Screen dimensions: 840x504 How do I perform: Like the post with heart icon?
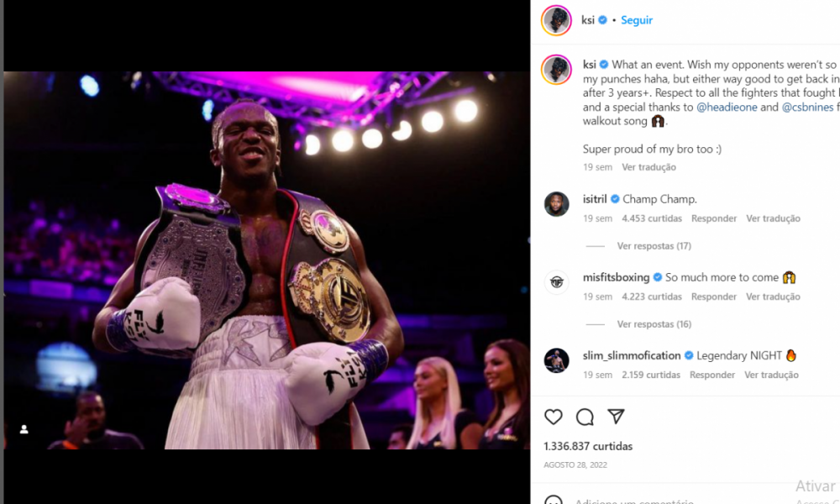(x=554, y=417)
